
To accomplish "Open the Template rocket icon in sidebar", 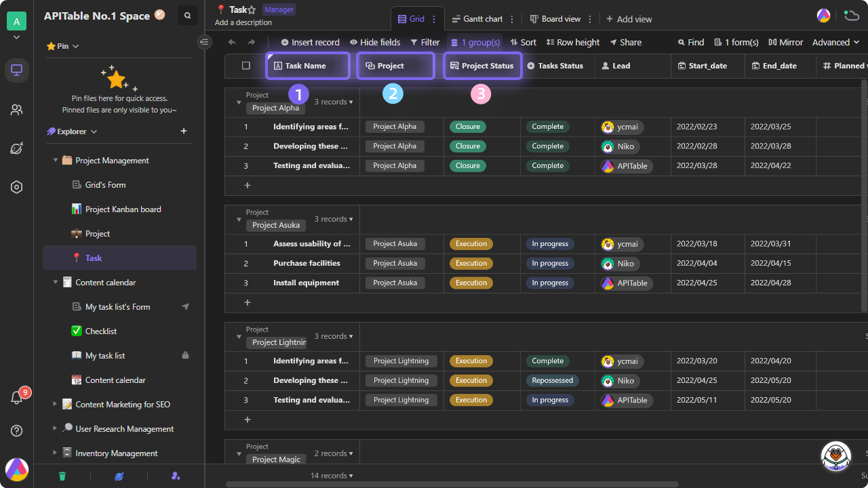I will (17, 148).
